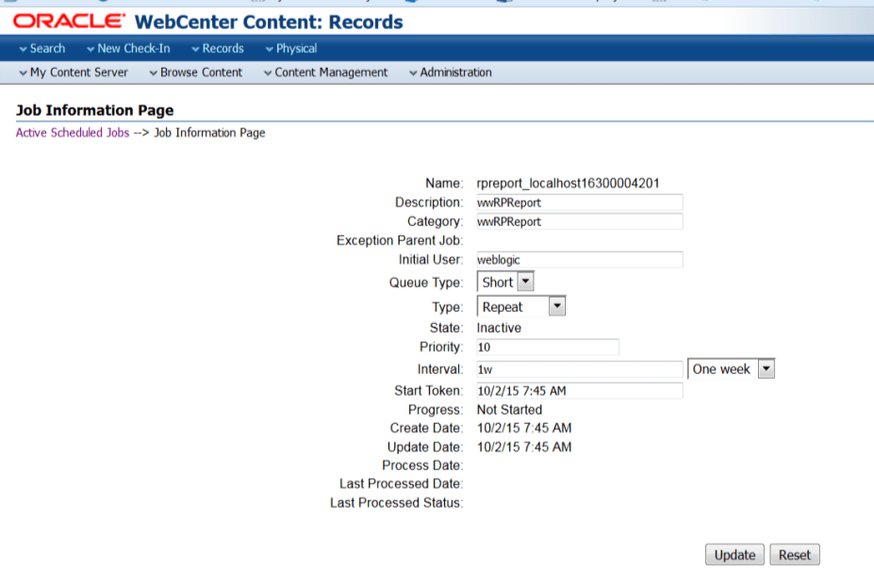Open Content Management menu

(x=325, y=73)
